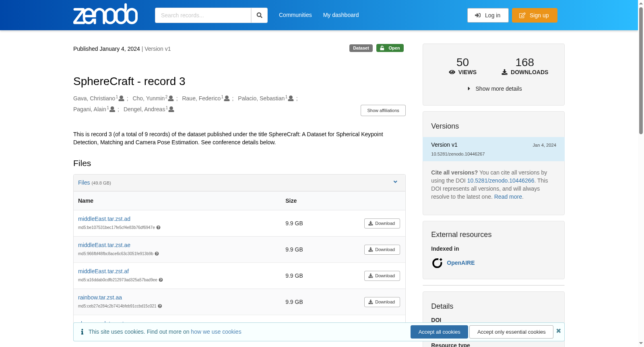Viewport: 644px width, 347px height.
Task: Download middleEast.tar.zst.ae file
Action: click(382, 249)
